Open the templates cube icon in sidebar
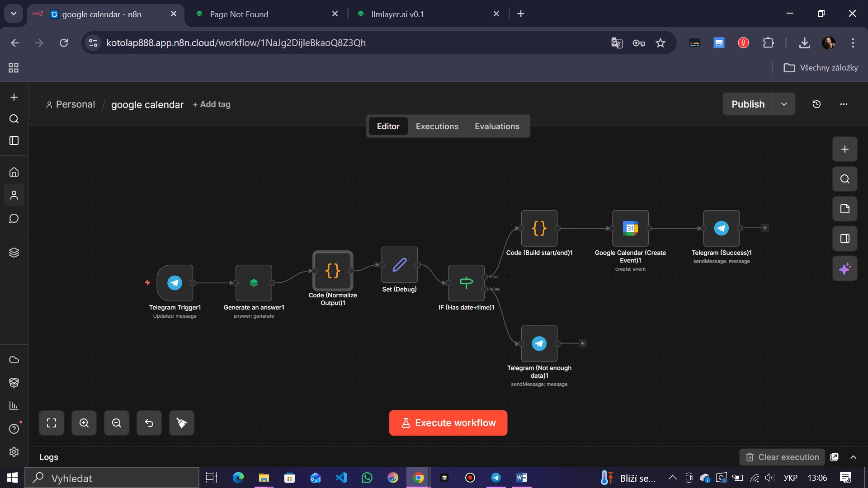This screenshot has height=488, width=868. coord(14,382)
